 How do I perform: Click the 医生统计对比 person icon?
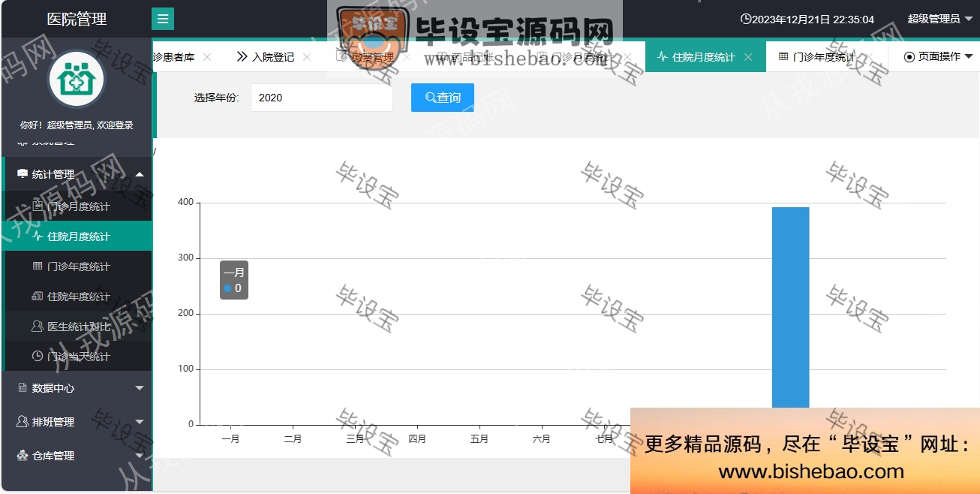click(38, 327)
